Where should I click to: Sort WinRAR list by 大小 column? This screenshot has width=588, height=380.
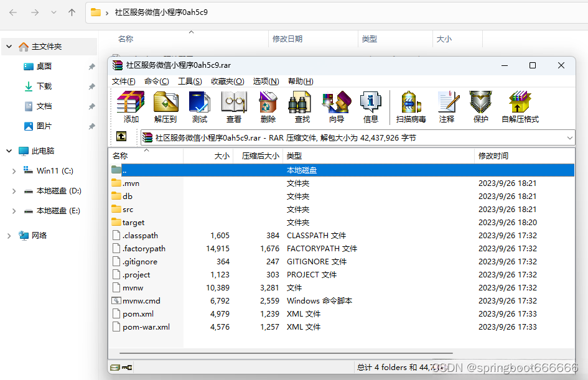208,156
